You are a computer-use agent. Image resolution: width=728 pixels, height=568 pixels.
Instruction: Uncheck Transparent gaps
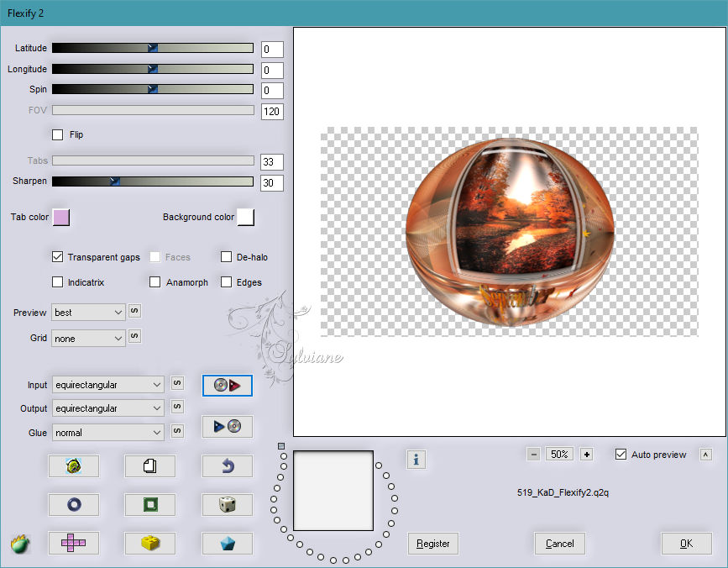click(x=58, y=257)
